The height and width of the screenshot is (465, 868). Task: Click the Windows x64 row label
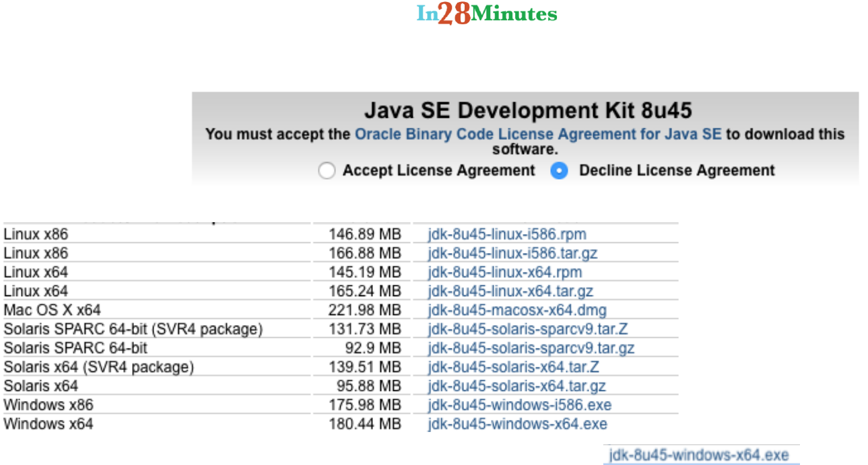(48, 424)
